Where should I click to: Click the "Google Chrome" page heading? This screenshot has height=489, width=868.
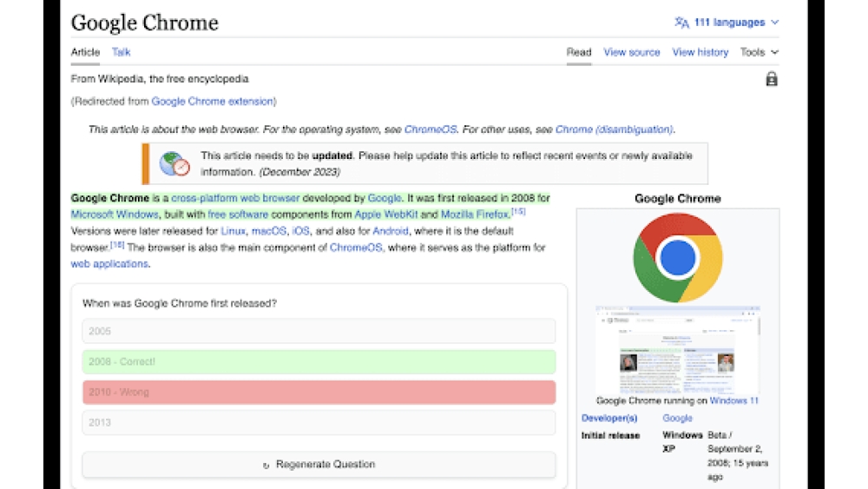(144, 23)
